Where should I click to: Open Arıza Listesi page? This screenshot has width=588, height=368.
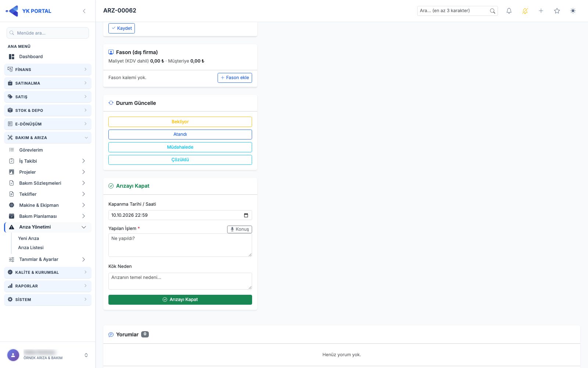click(31, 248)
